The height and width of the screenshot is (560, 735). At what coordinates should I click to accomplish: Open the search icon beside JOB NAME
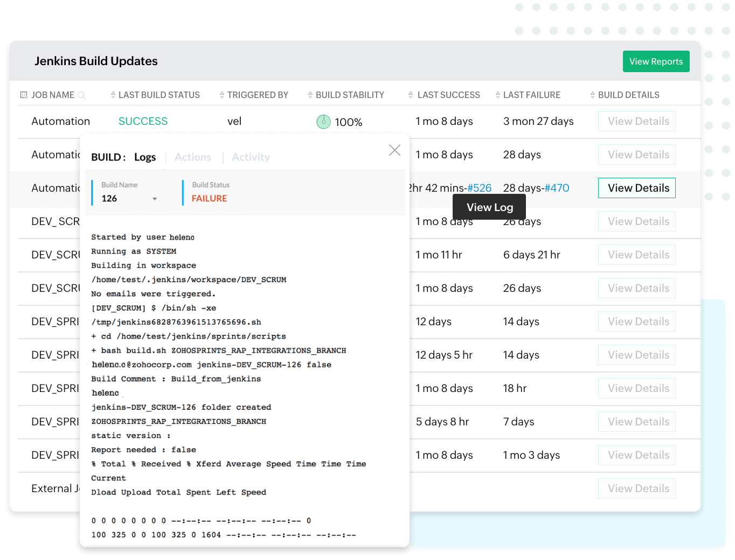[81, 95]
